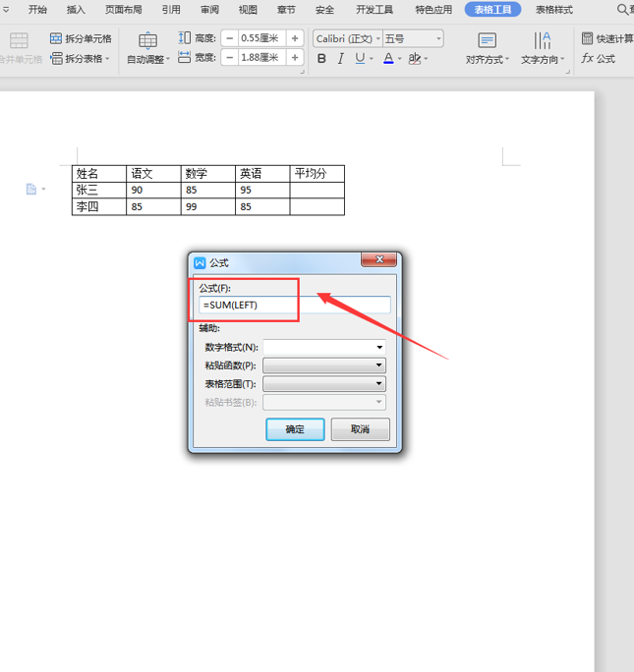
Task: Expand the 数字格式 dropdown
Action: pos(379,347)
